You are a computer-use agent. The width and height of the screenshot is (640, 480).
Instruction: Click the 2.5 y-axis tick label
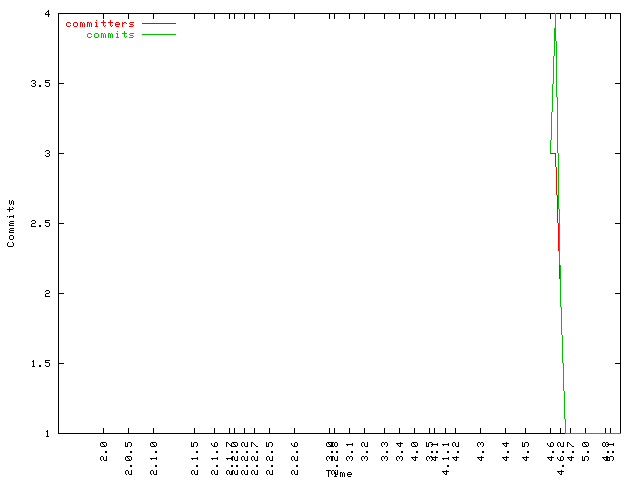[41, 223]
